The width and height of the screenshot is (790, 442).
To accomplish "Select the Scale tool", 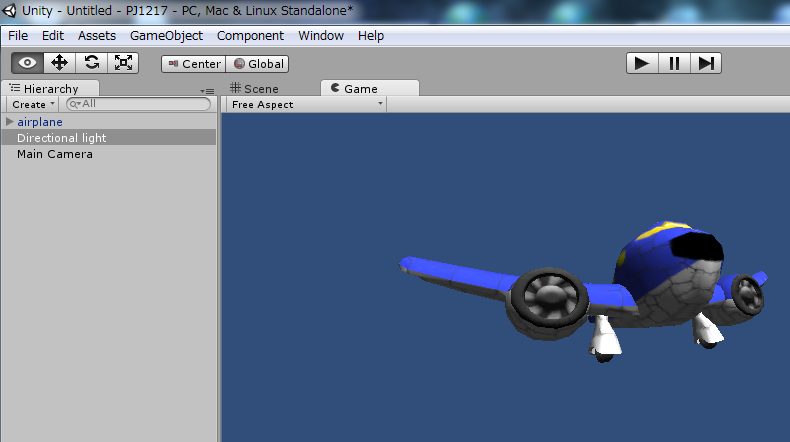I will click(123, 62).
